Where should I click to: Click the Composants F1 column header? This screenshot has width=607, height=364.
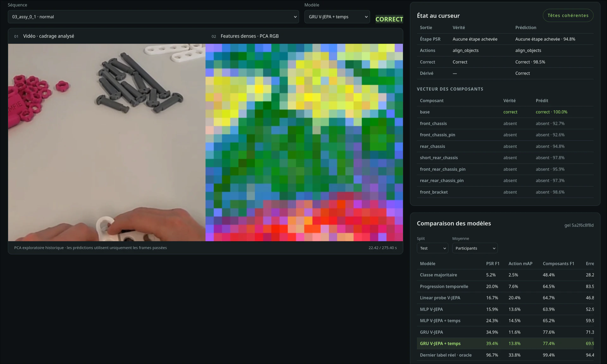coord(558,264)
